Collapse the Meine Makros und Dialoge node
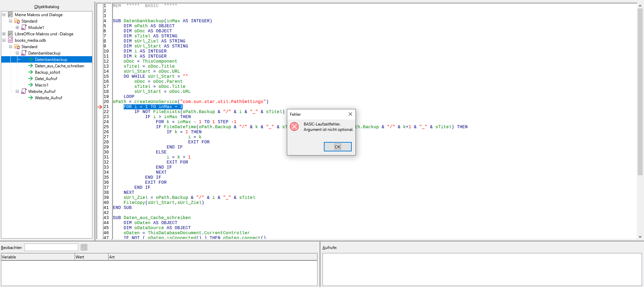644x287 pixels. click(4, 15)
